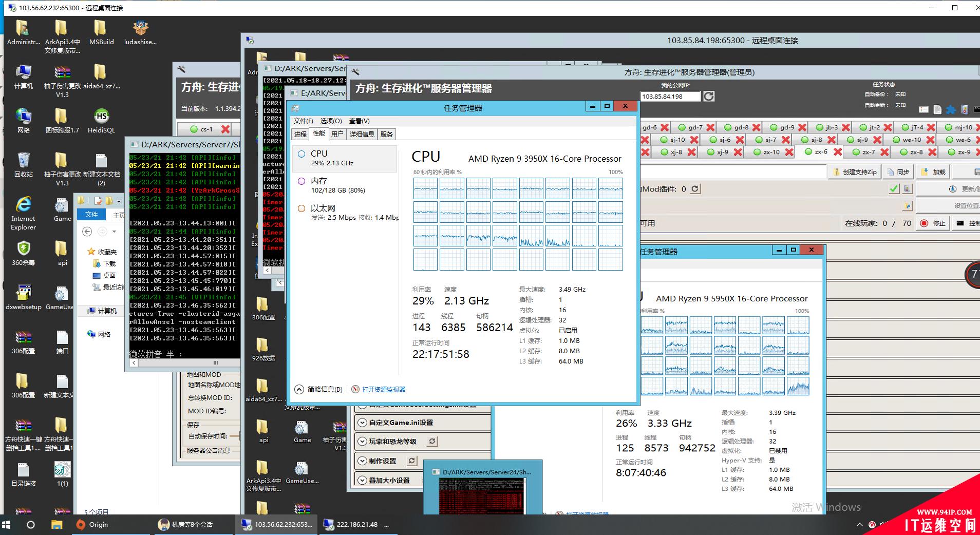Click the 停止 server button
Screen dimensions: 980x535
coord(933,223)
